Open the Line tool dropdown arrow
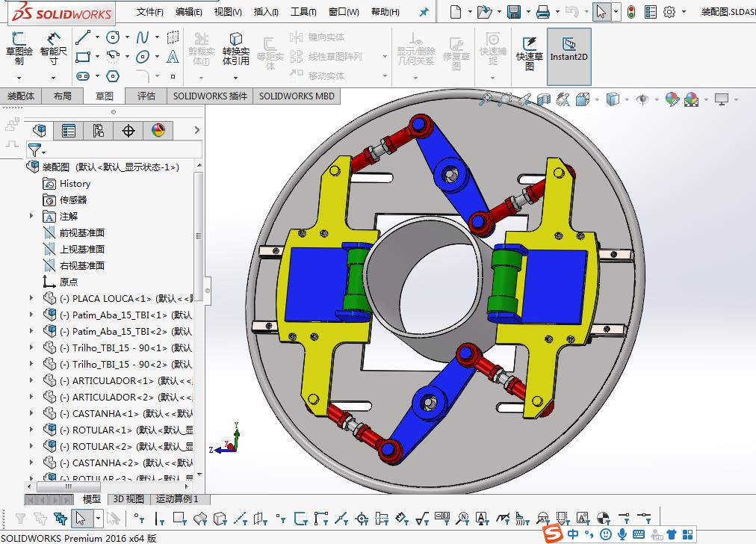The height and width of the screenshot is (544, 756). click(97, 37)
